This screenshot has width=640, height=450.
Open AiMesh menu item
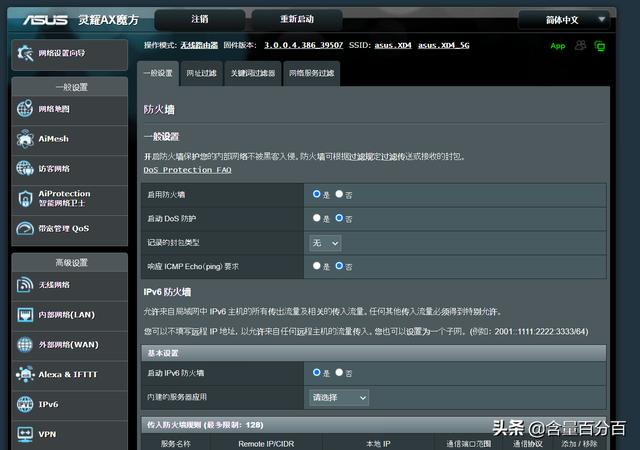(x=70, y=139)
